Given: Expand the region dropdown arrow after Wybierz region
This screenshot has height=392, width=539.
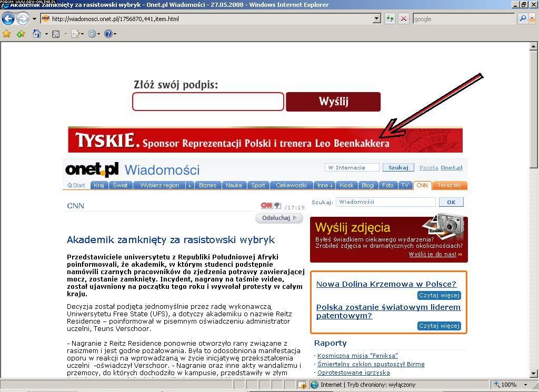Looking at the screenshot, I should click(189, 186).
